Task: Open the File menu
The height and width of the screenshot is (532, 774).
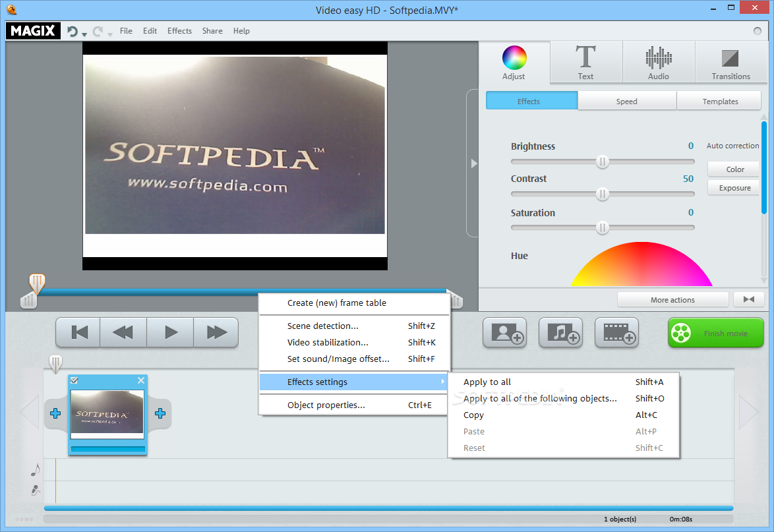Action: coord(126,30)
